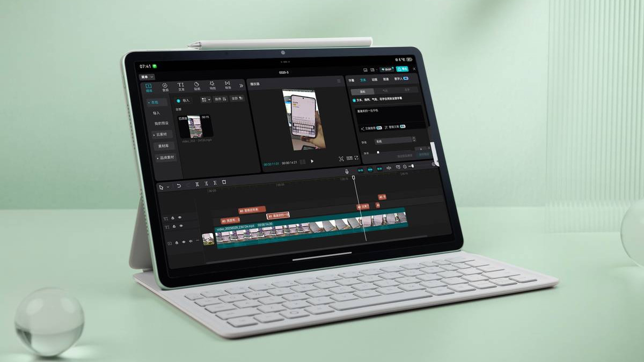Click the split clip icon in timeline toolbar

click(197, 184)
